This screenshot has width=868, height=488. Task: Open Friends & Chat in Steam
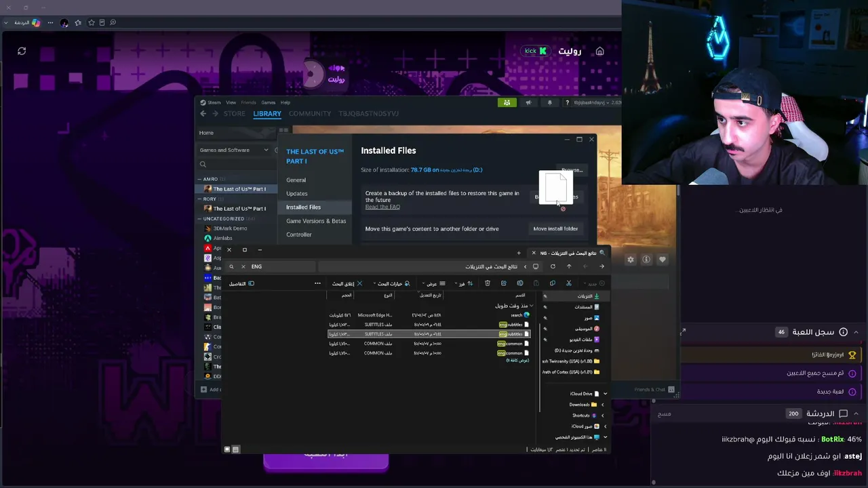pos(654,390)
